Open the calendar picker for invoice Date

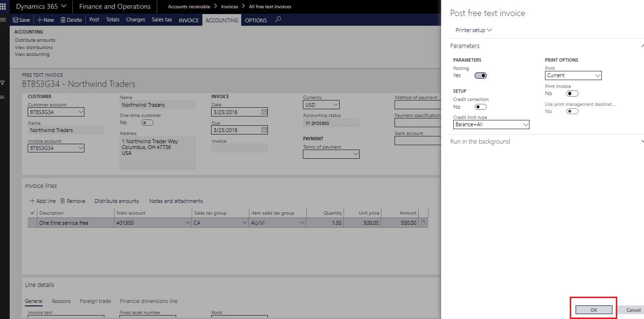[x=264, y=112]
